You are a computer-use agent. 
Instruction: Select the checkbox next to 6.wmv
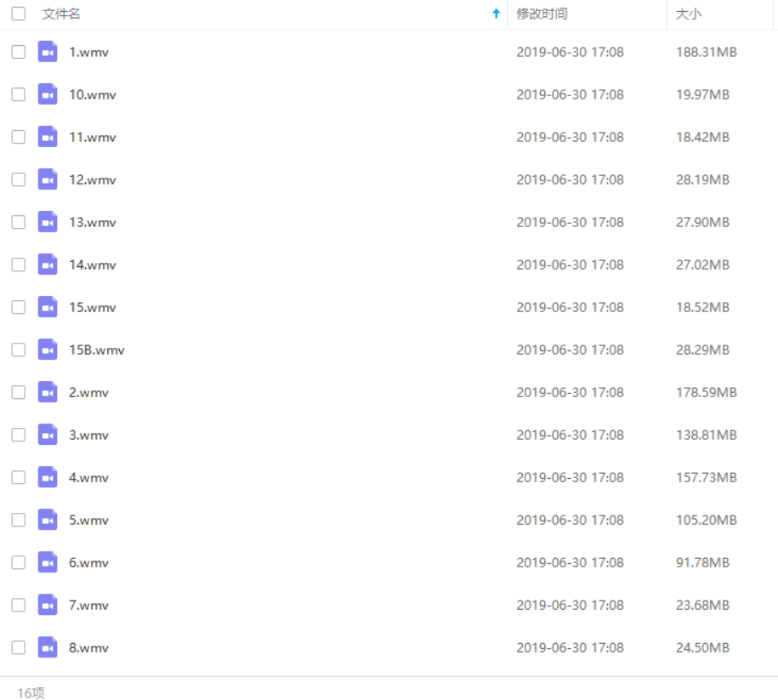(x=19, y=562)
